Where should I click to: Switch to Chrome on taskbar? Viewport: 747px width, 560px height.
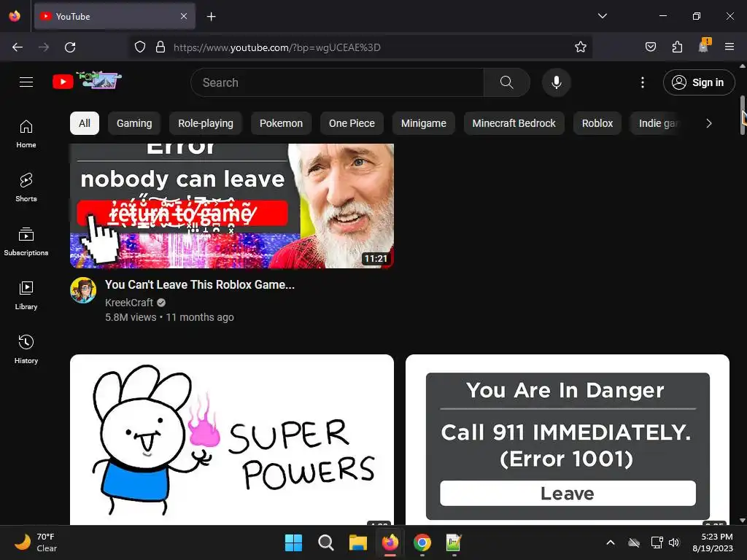click(x=422, y=542)
